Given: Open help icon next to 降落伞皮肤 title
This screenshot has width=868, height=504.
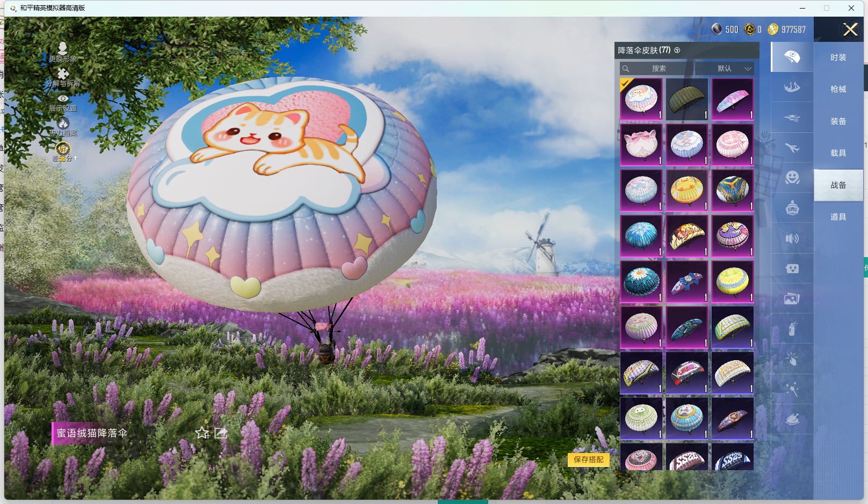Looking at the screenshot, I should (677, 50).
